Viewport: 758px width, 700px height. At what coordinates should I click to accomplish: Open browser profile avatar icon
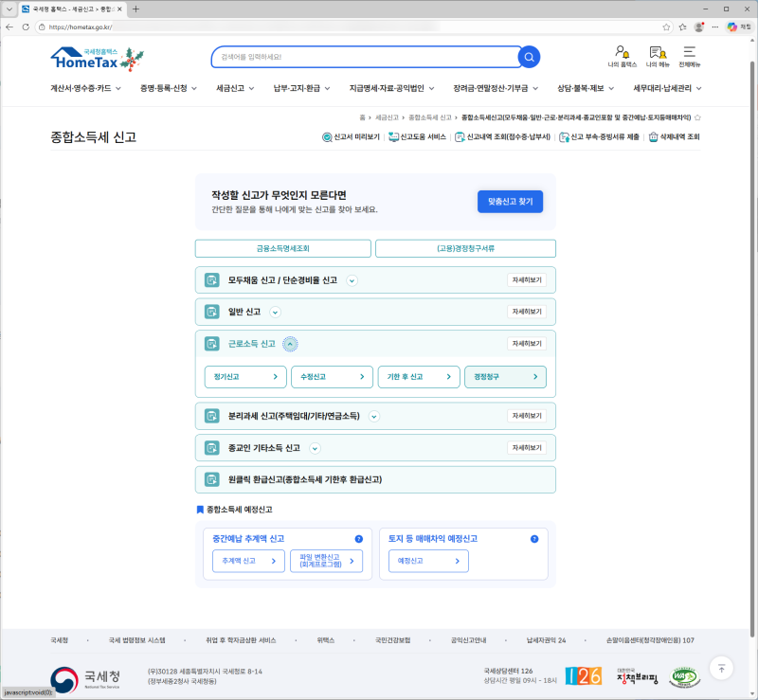[698, 27]
